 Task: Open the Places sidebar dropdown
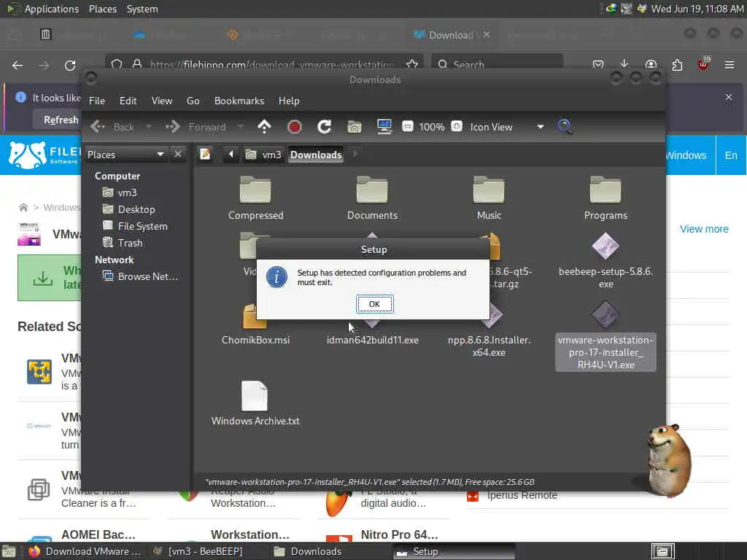(x=125, y=155)
